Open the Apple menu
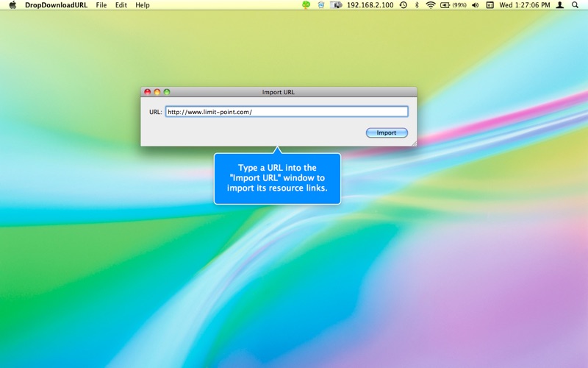The height and width of the screenshot is (368, 588). click(12, 5)
